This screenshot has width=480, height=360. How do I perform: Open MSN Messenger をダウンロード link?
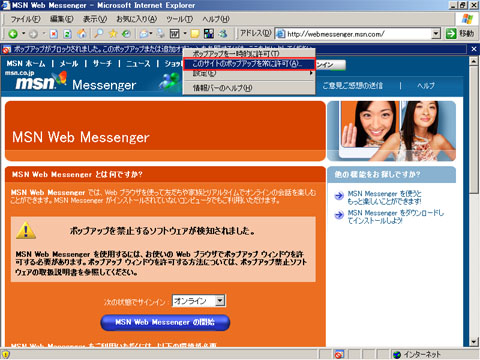point(396,217)
